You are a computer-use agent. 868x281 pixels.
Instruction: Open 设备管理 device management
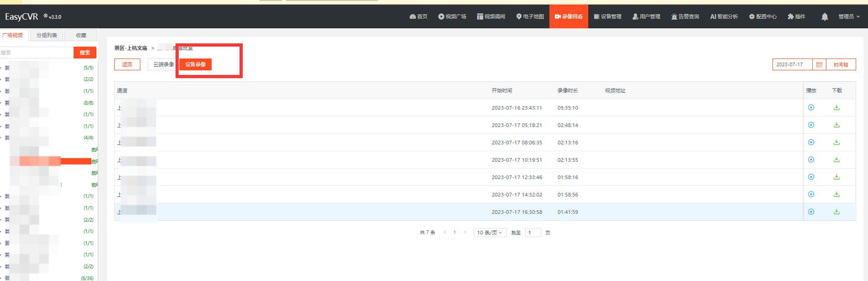607,16
